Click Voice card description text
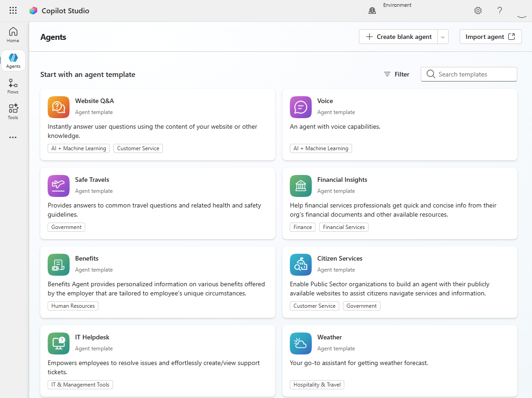 (335, 126)
